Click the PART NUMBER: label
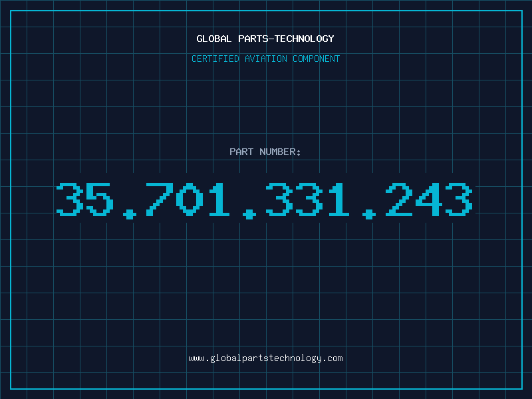 [x=265, y=152]
